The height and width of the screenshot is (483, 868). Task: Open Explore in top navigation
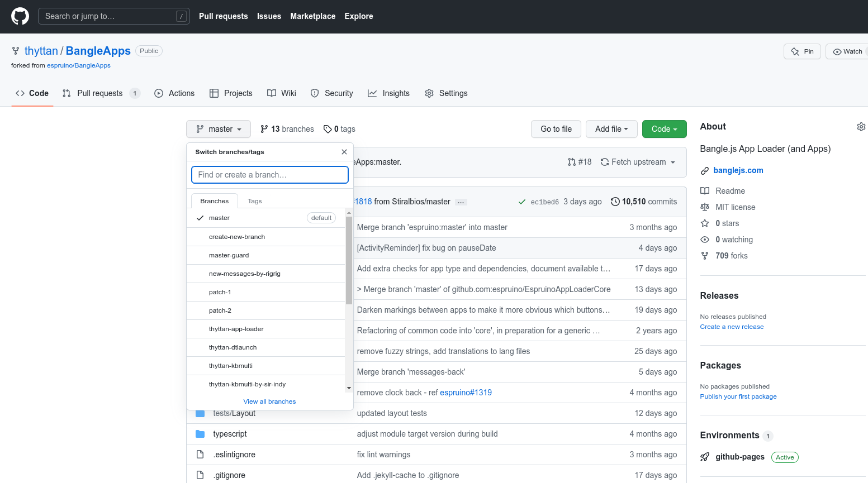(359, 16)
